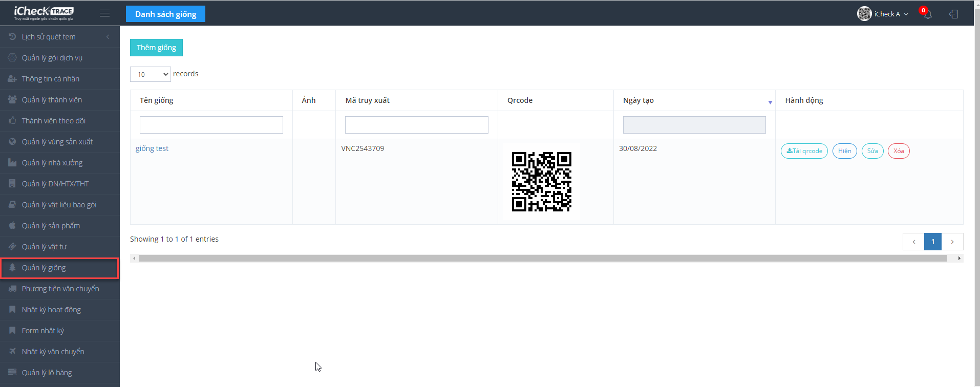This screenshot has height=387, width=980.
Task: Click the Danh sách giống tab
Action: point(165,14)
